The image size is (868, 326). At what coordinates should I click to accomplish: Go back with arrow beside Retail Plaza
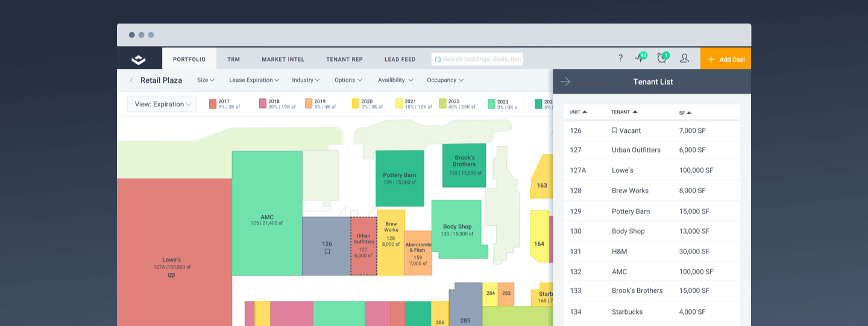131,80
